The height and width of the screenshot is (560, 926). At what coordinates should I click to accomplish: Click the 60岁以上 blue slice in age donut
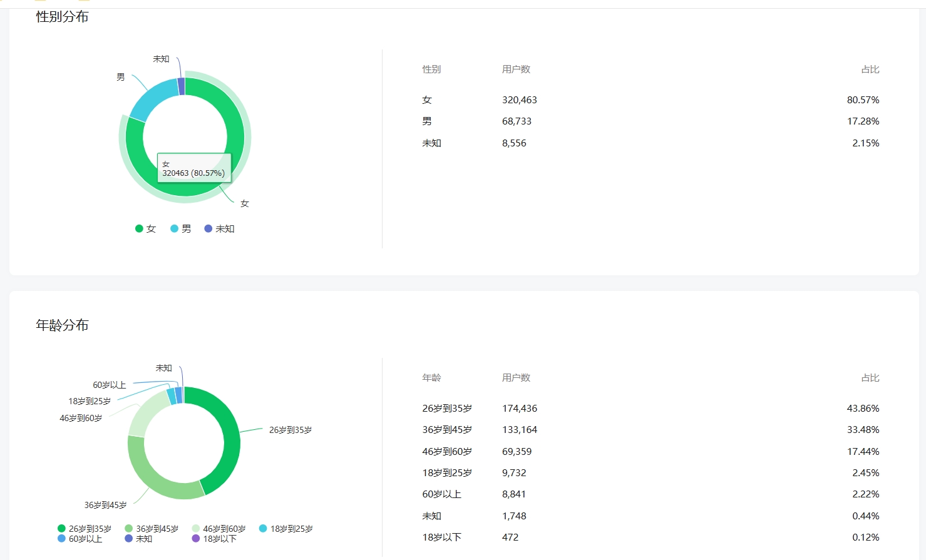click(178, 395)
